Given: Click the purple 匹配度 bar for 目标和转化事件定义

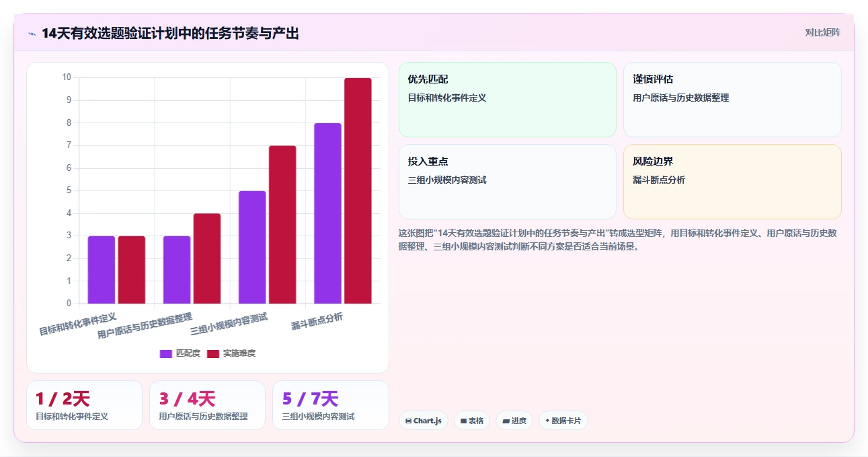Looking at the screenshot, I should tap(102, 269).
